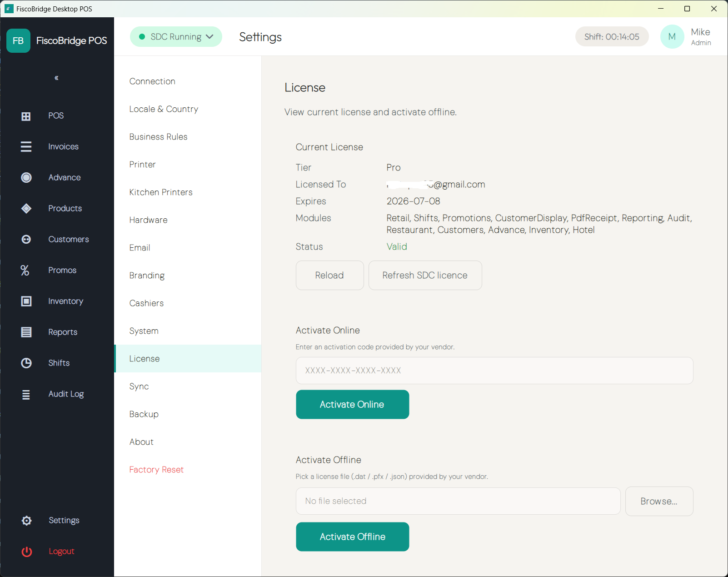The image size is (728, 577).
Task: Select the License settings section
Action: click(x=188, y=359)
